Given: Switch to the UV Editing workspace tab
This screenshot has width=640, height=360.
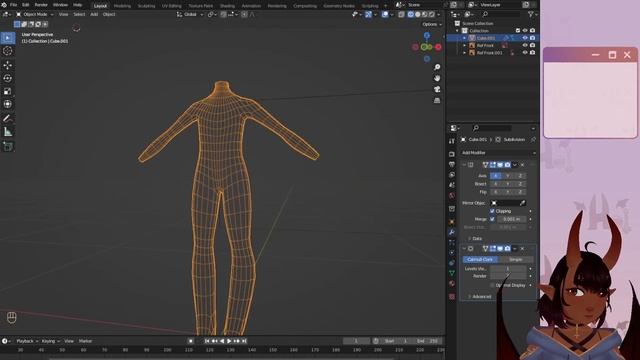Looking at the screenshot, I should 171,6.
